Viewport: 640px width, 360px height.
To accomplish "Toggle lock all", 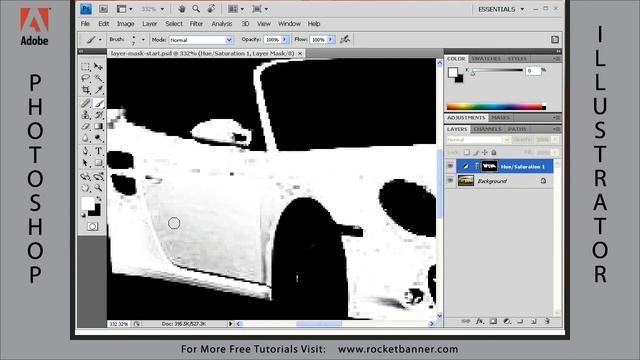I will pyautogui.click(x=493, y=153).
